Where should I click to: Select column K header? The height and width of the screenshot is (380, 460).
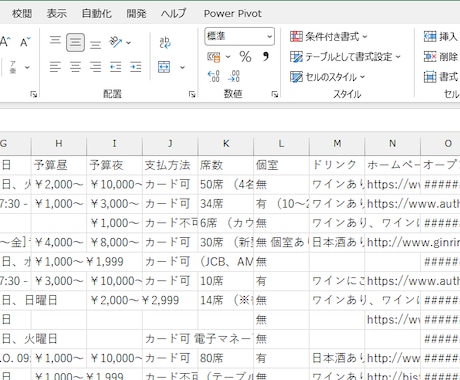point(226,144)
